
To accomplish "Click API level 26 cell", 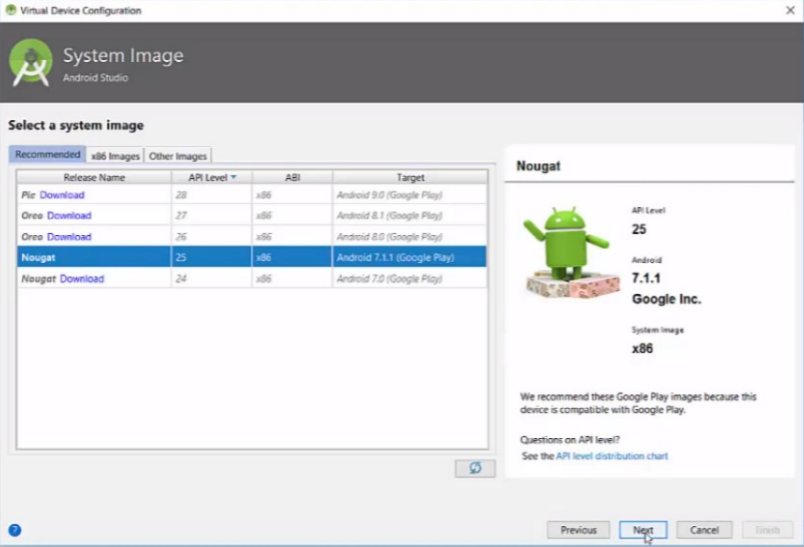I will pos(211,236).
